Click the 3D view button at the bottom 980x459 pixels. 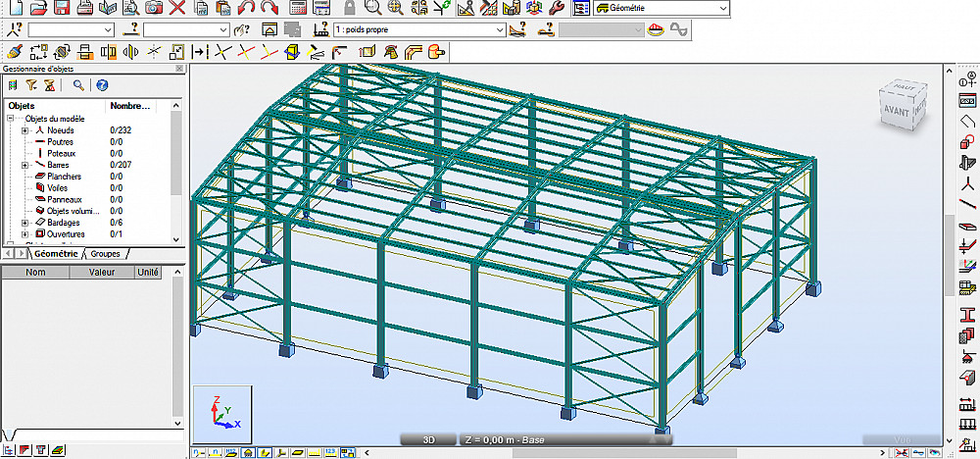click(x=429, y=440)
